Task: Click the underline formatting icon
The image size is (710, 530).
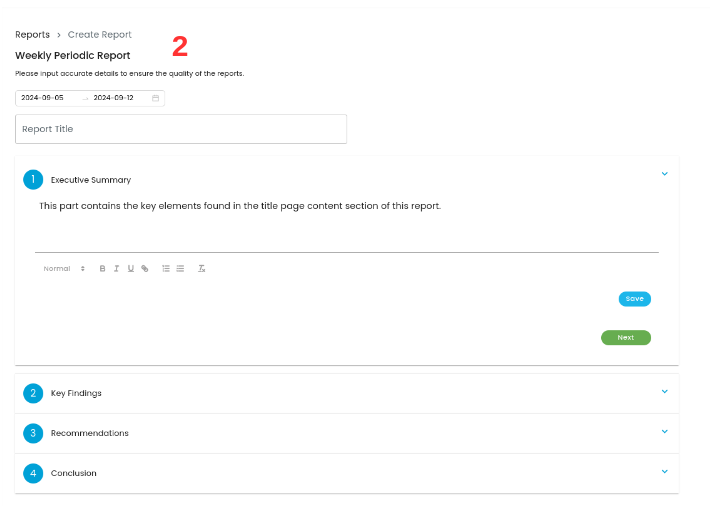Action: point(130,269)
